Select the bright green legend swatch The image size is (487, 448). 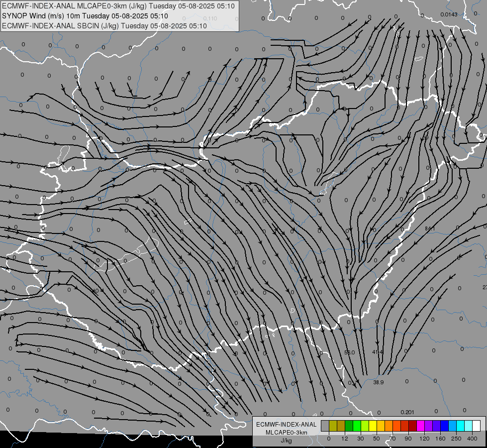coord(357,426)
